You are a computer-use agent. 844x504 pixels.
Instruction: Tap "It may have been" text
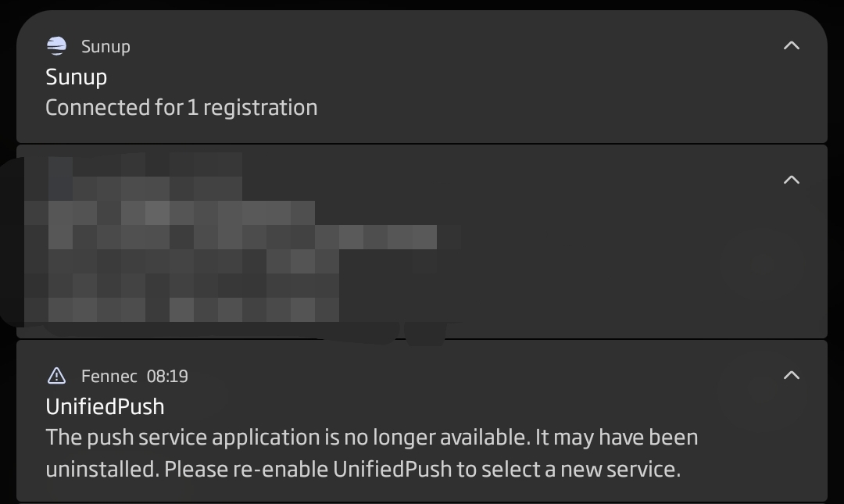click(x=616, y=437)
